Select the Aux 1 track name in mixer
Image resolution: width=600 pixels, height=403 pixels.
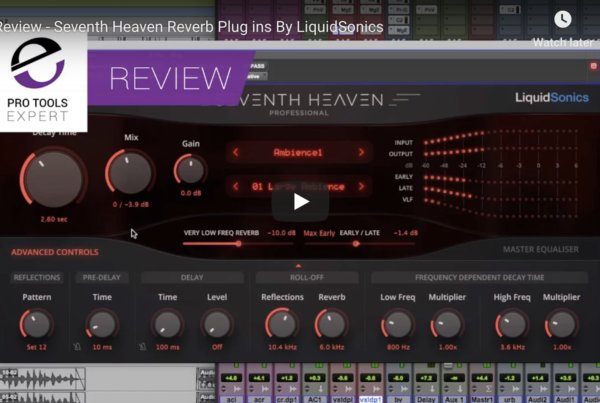pos(454,399)
